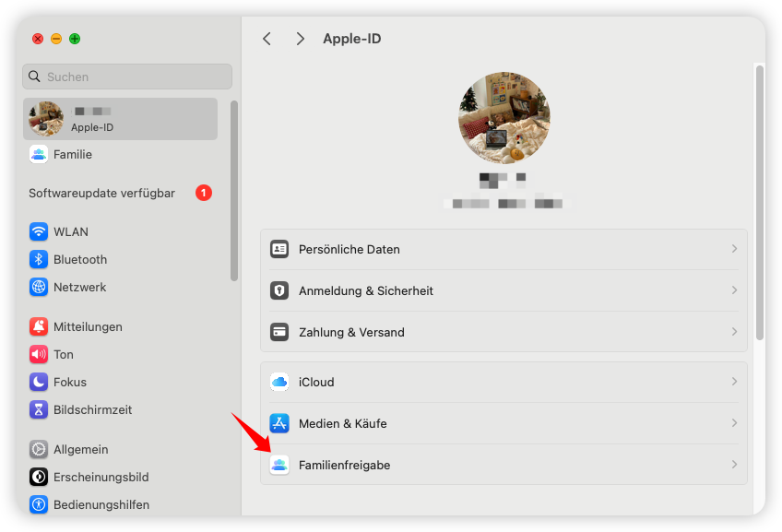Click the Bluetooth icon in sidebar
Viewport: 782px width, 532px height.
click(39, 259)
